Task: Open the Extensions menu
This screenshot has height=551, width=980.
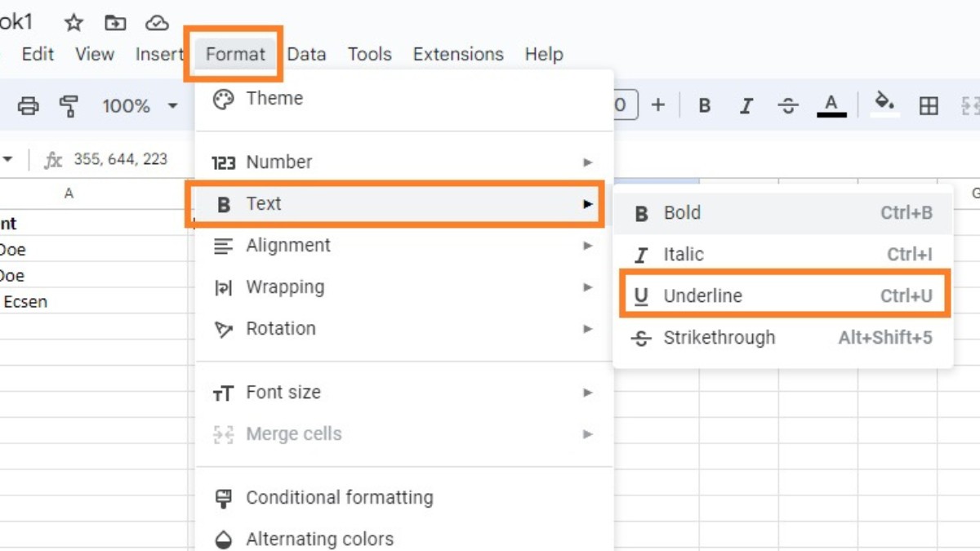Action: (x=457, y=54)
